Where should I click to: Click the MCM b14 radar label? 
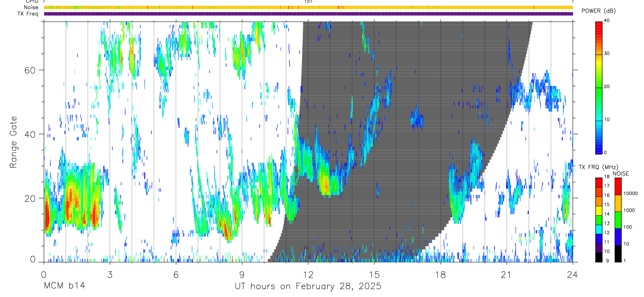click(63, 287)
